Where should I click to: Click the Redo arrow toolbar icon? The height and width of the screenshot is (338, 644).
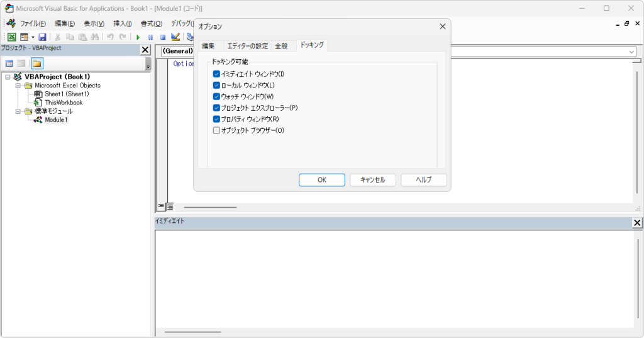click(x=123, y=37)
